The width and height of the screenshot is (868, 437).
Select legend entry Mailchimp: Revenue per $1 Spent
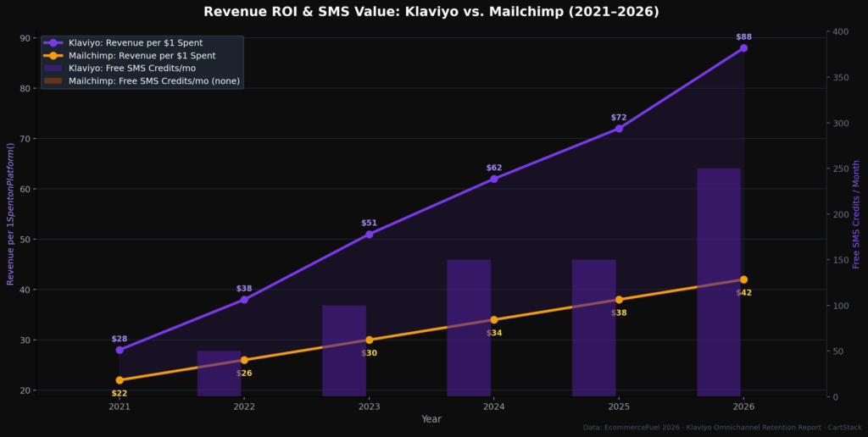click(130, 55)
